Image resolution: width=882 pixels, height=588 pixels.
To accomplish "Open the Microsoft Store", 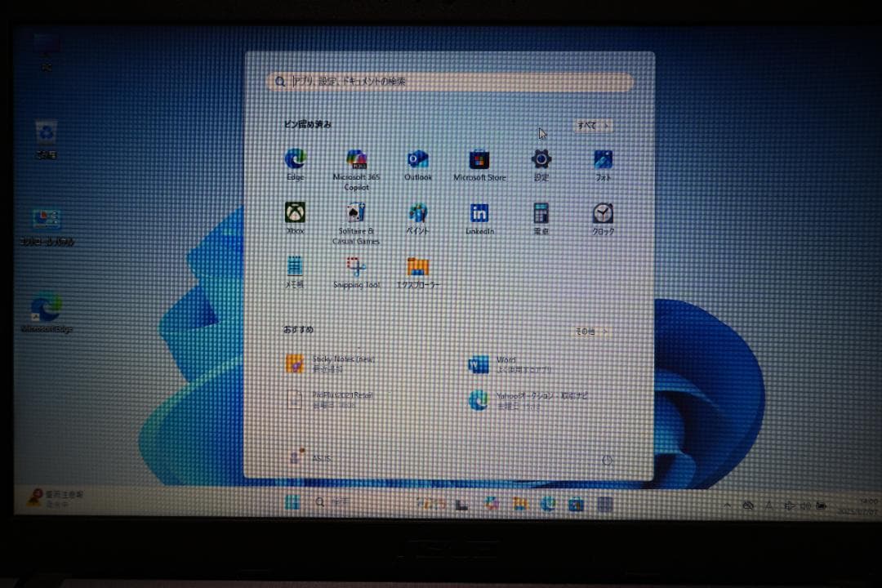I will 479,160.
